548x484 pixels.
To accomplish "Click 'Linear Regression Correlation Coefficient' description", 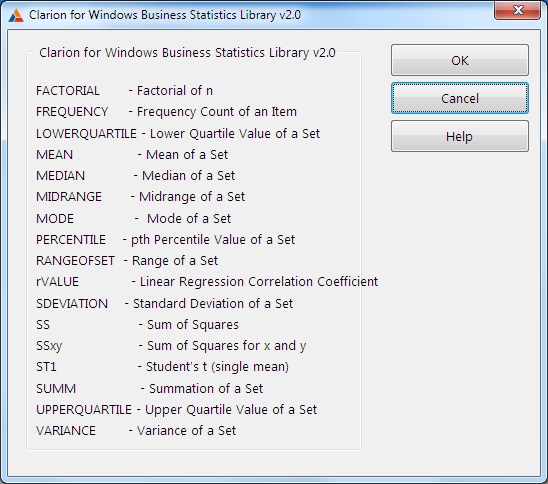I will point(259,282).
